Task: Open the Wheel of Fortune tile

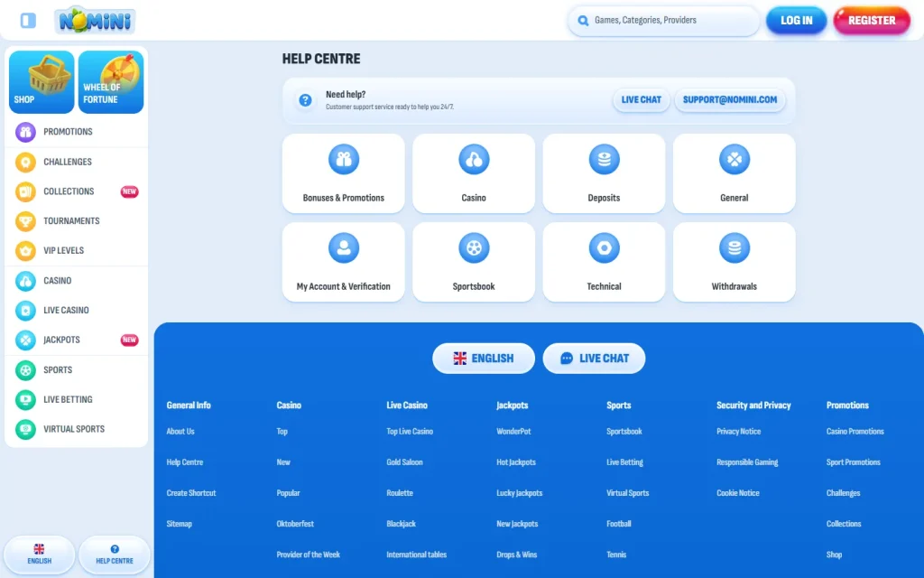Action: point(111,82)
